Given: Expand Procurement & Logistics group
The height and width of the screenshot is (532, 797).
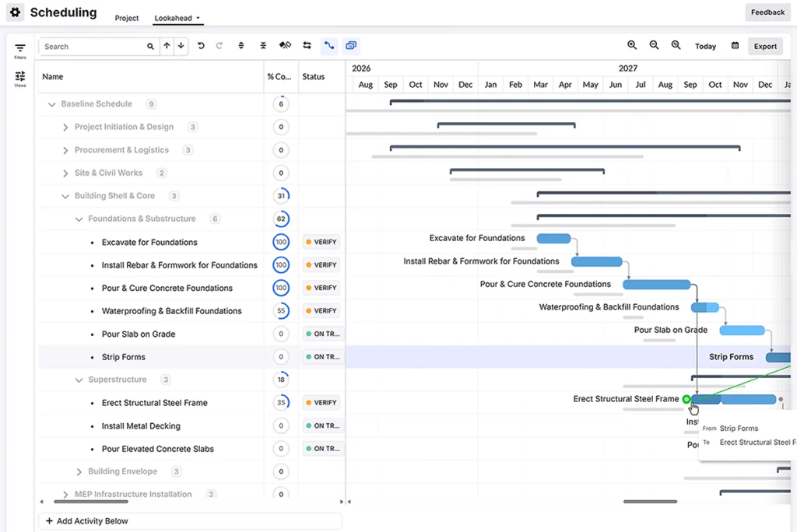Looking at the screenshot, I should point(65,150).
